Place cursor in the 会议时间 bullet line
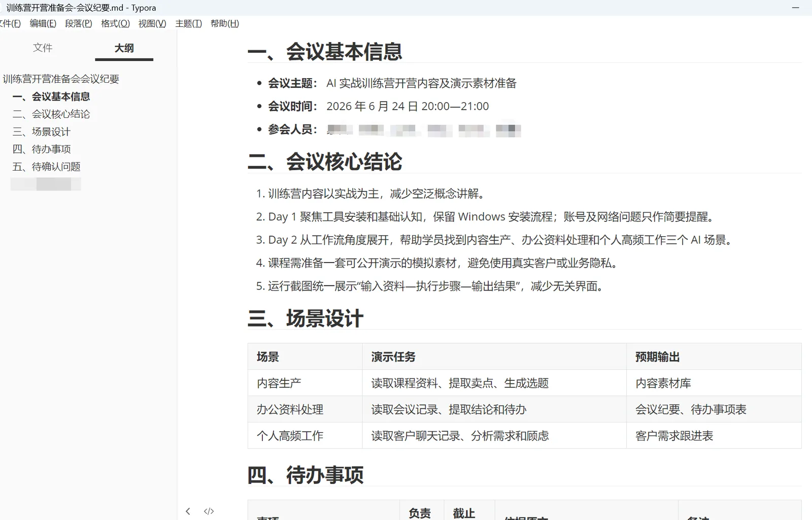The height and width of the screenshot is (520, 812). click(x=379, y=106)
